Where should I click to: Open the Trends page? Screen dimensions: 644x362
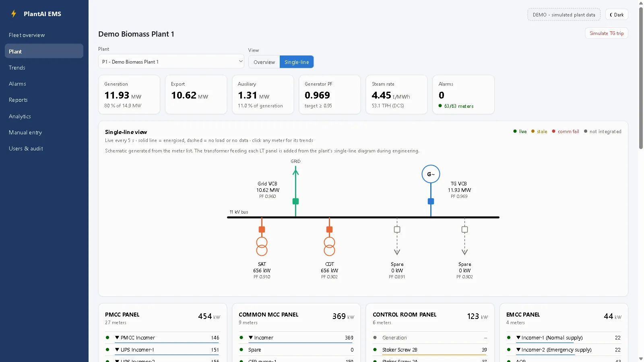(x=44, y=68)
